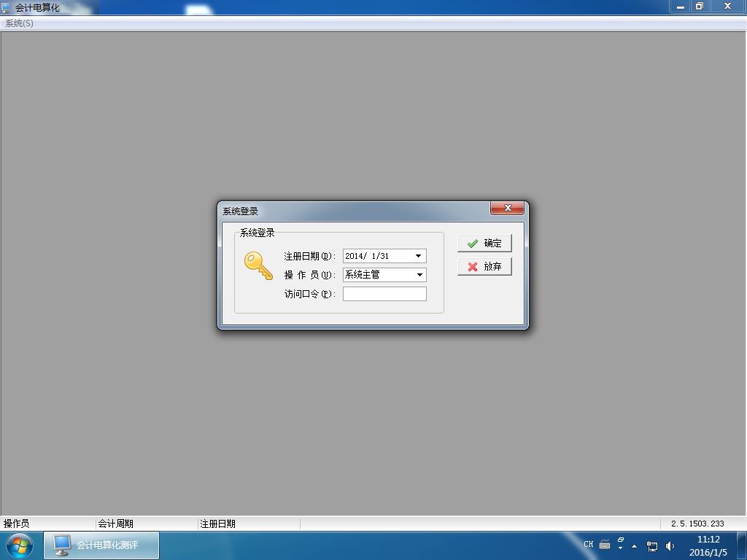This screenshot has height=560, width=747.
Task: Close the 系统登录 dialog
Action: coord(508,208)
